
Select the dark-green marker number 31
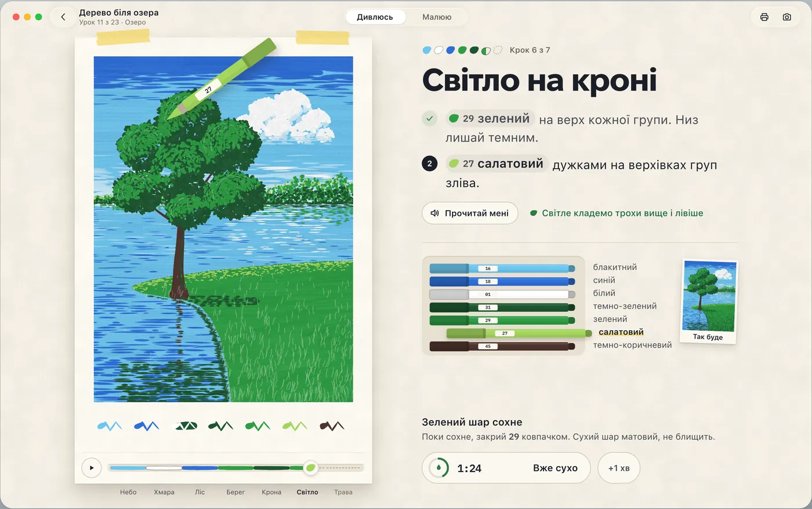click(502, 308)
